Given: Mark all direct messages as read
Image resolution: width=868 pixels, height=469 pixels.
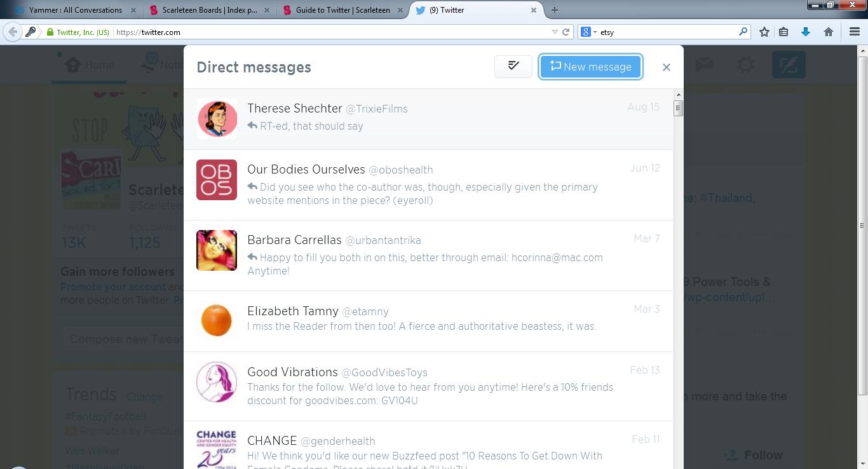Looking at the screenshot, I should coord(513,67).
